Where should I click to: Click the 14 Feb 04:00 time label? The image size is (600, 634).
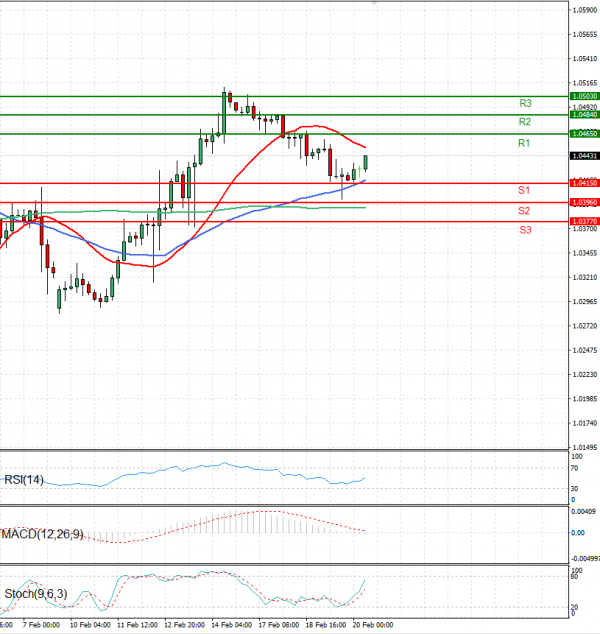tap(232, 624)
